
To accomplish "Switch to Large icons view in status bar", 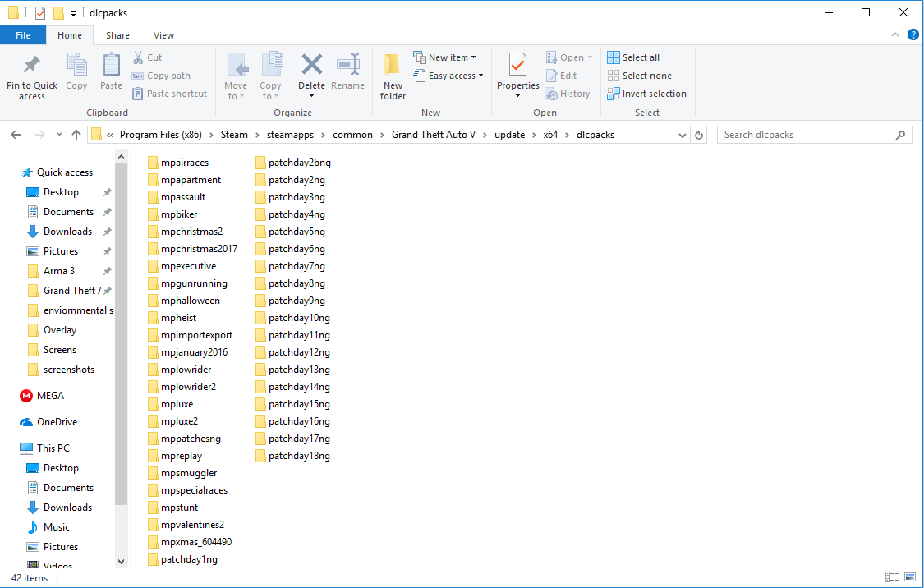I will pos(910,577).
